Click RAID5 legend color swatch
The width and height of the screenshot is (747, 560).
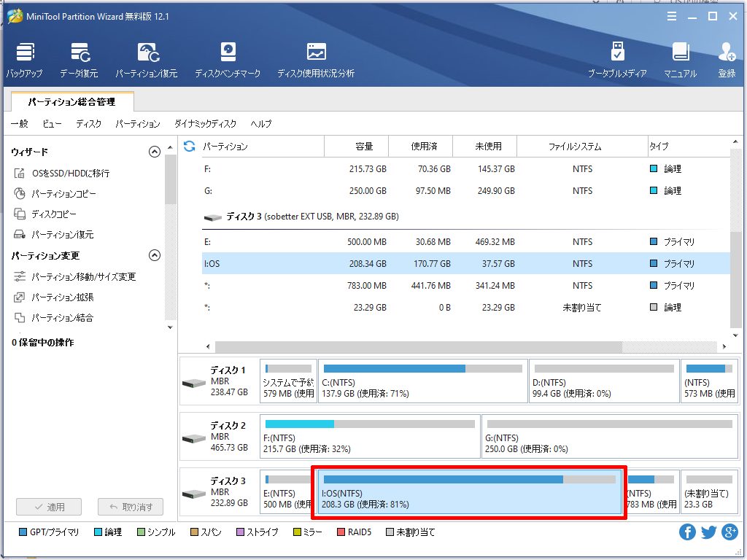[341, 532]
